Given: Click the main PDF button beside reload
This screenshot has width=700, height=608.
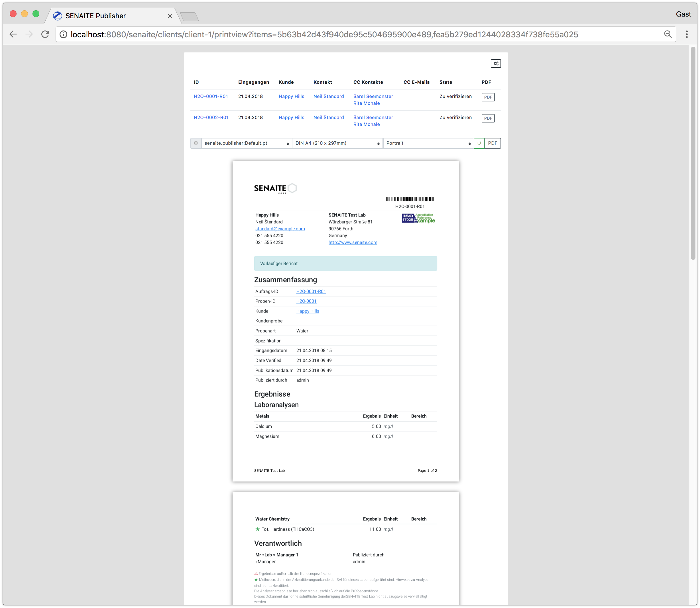Looking at the screenshot, I should [x=492, y=143].
